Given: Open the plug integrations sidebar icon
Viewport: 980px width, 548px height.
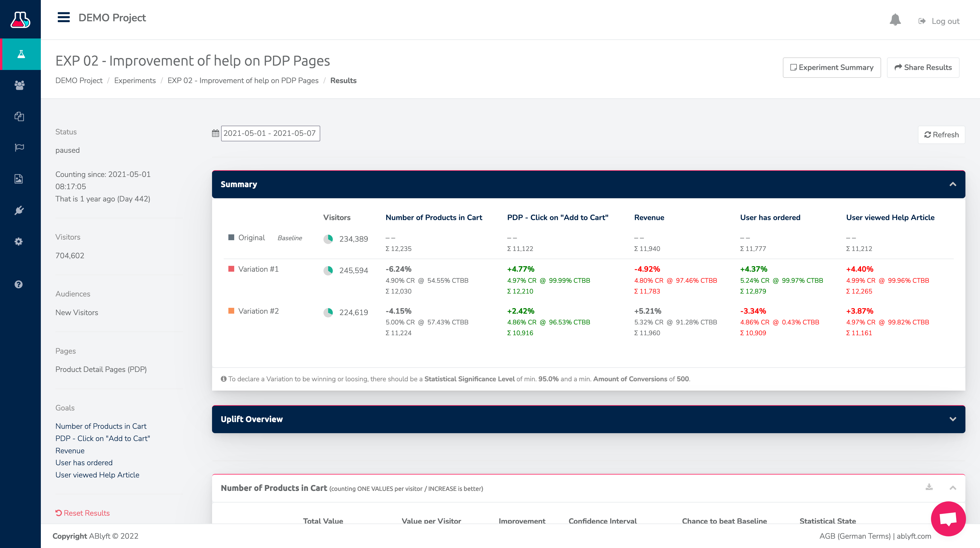Looking at the screenshot, I should (x=20, y=210).
